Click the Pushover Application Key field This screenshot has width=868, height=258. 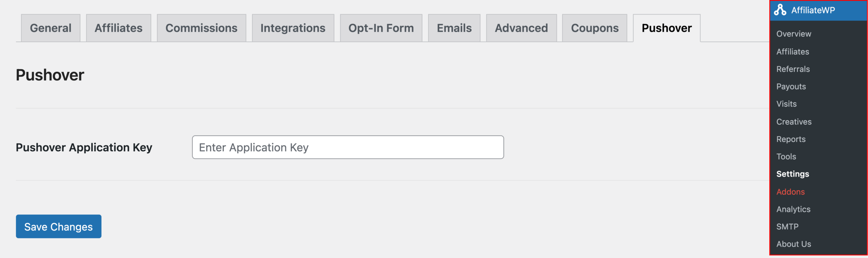tap(347, 147)
